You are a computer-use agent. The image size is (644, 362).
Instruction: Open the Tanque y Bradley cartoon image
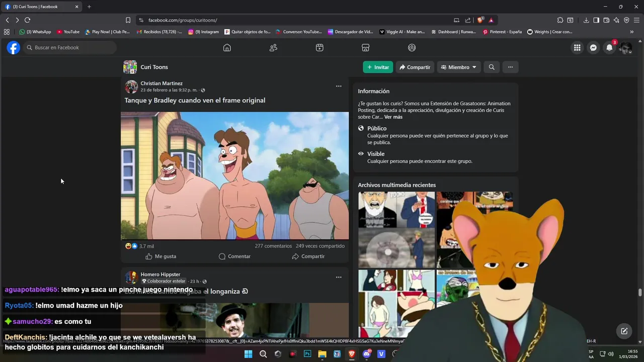pyautogui.click(x=234, y=175)
